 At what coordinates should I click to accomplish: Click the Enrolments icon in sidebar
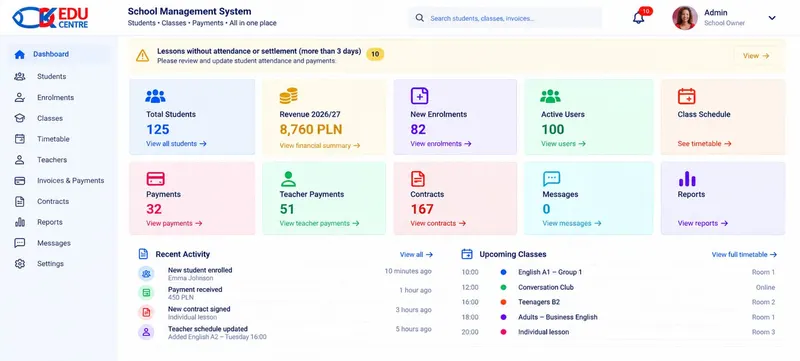tap(19, 97)
